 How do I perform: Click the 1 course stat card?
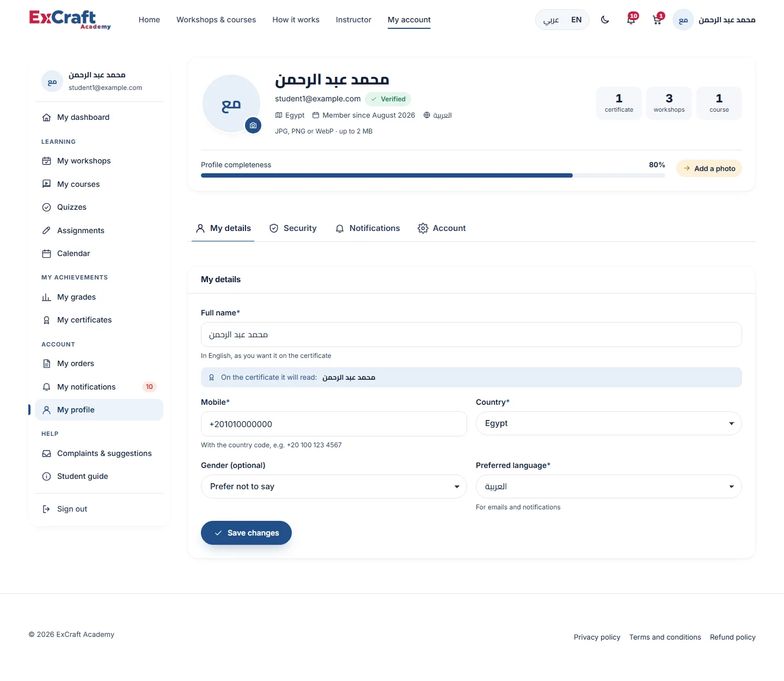[x=719, y=103]
